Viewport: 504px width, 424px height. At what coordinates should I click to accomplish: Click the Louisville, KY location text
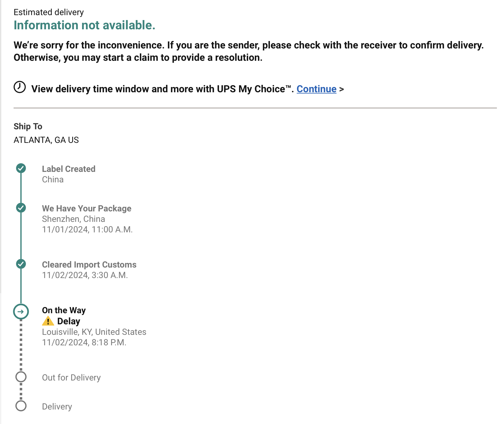(94, 332)
